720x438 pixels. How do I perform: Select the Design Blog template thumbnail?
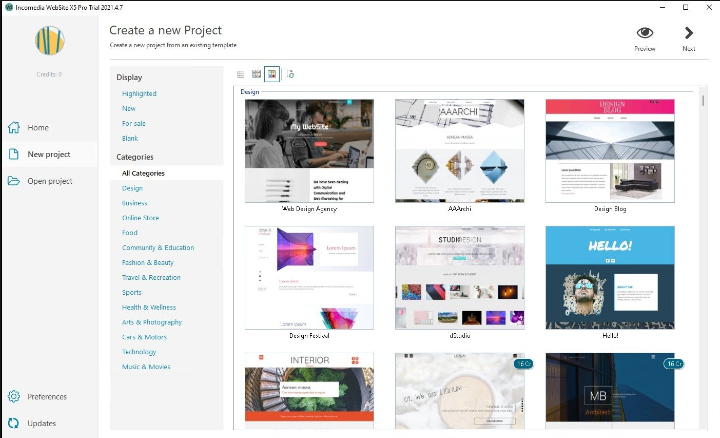click(610, 151)
